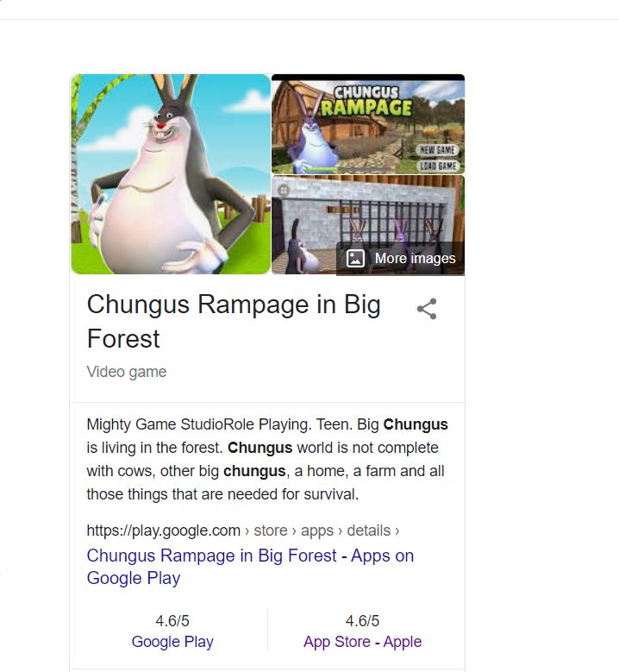Open the Google Play rating link
This screenshot has width=619, height=672.
[x=172, y=642]
